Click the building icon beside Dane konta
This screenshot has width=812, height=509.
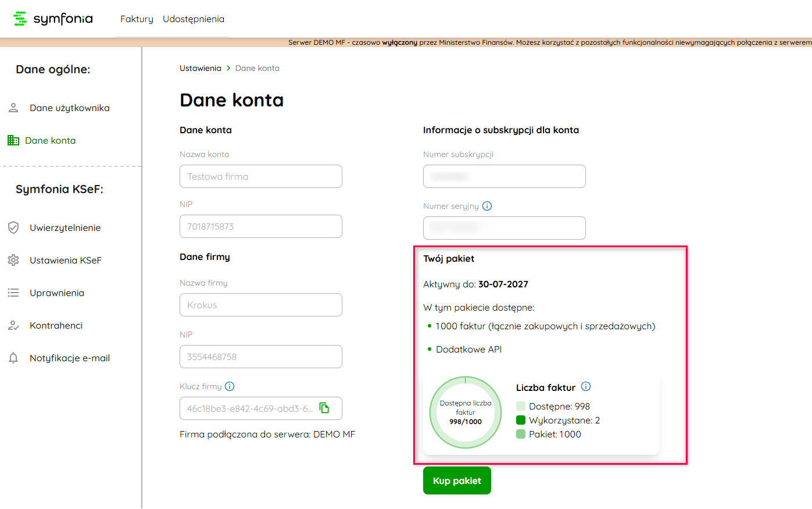[13, 140]
